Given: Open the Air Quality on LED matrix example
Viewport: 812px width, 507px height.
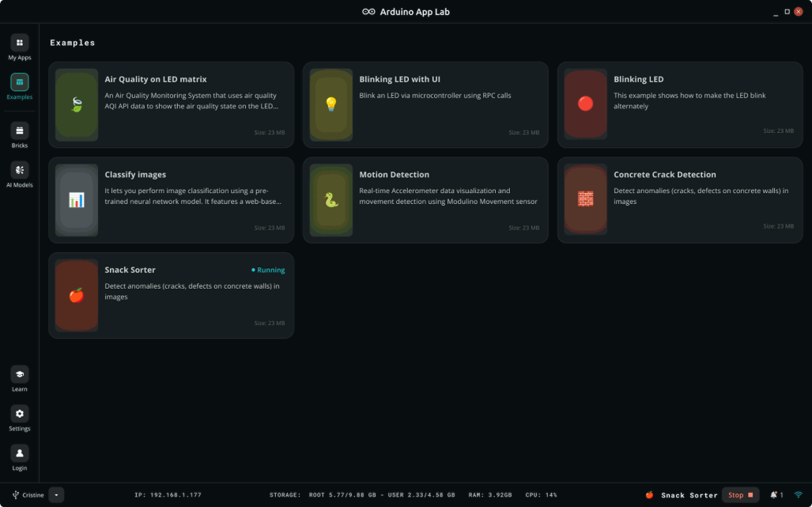Looking at the screenshot, I should pos(171,104).
